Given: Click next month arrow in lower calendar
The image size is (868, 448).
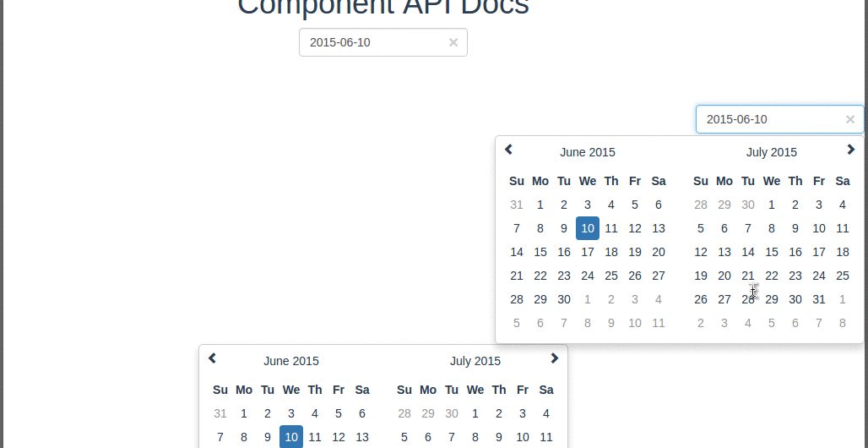Looking at the screenshot, I should pyautogui.click(x=554, y=358).
